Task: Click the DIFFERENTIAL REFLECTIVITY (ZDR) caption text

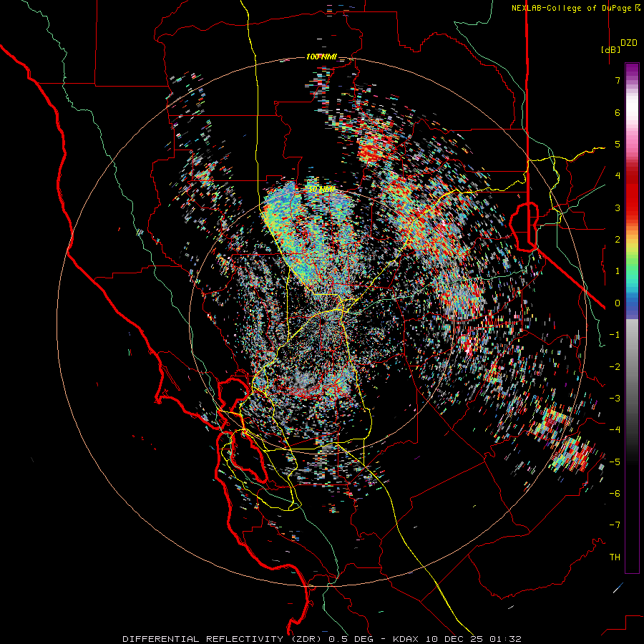Action: 223,639
